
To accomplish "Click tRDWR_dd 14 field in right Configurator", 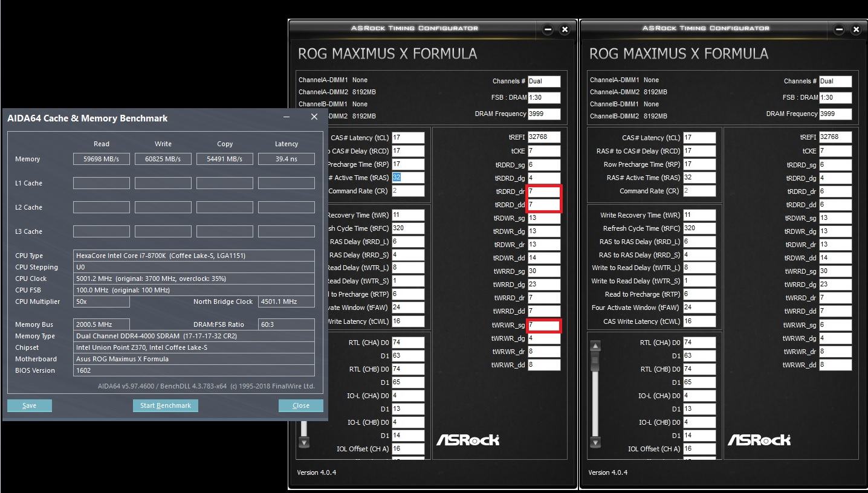I will tap(835, 258).
